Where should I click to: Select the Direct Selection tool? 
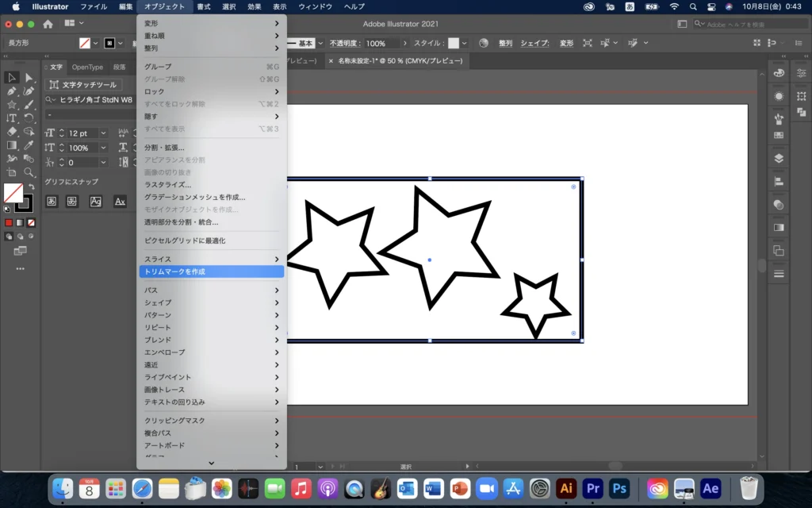29,78
